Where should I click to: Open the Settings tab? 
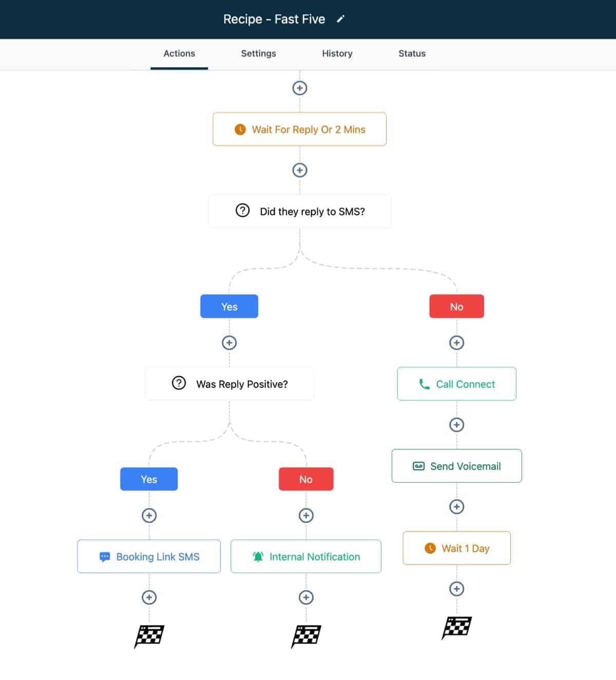click(258, 53)
